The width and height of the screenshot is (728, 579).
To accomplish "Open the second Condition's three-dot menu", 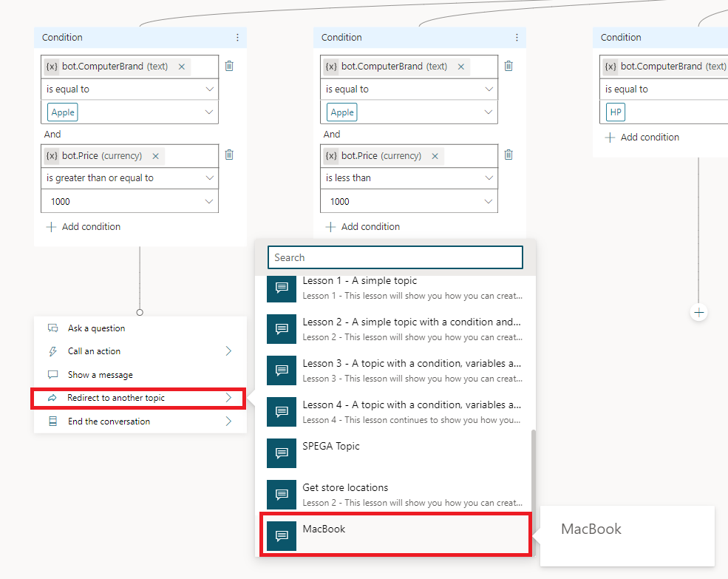I will (517, 38).
